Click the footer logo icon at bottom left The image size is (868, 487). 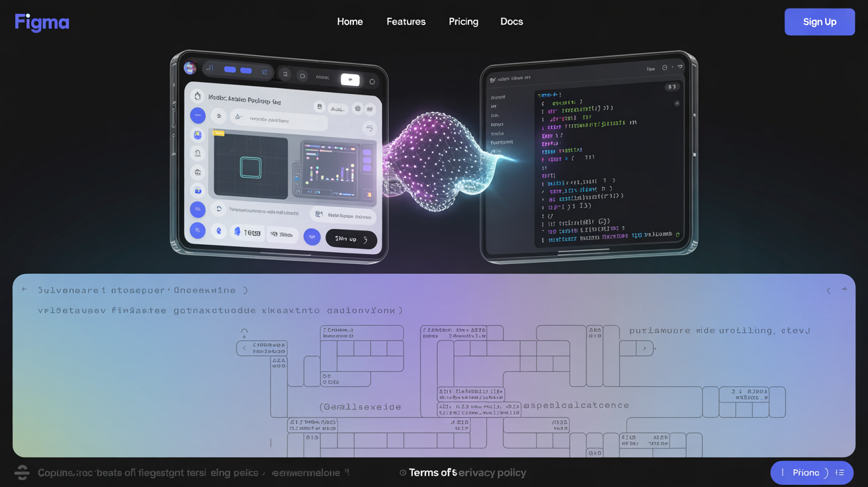click(x=22, y=472)
